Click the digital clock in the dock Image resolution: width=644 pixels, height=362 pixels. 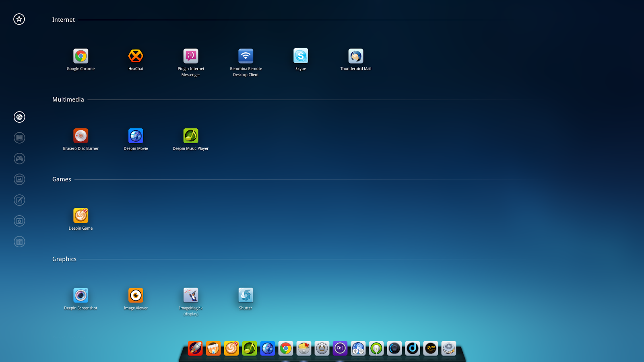(431, 348)
